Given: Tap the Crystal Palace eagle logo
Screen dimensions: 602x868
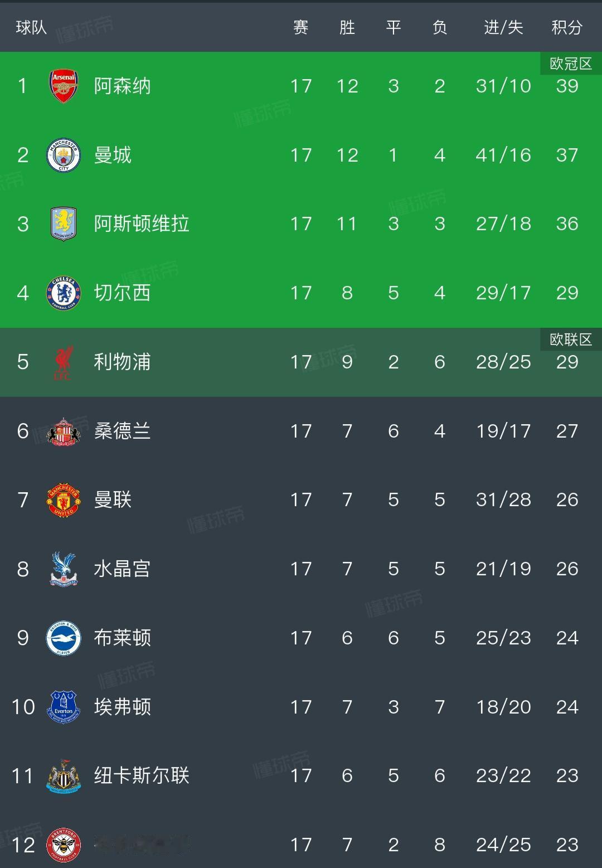Looking at the screenshot, I should click(64, 569).
